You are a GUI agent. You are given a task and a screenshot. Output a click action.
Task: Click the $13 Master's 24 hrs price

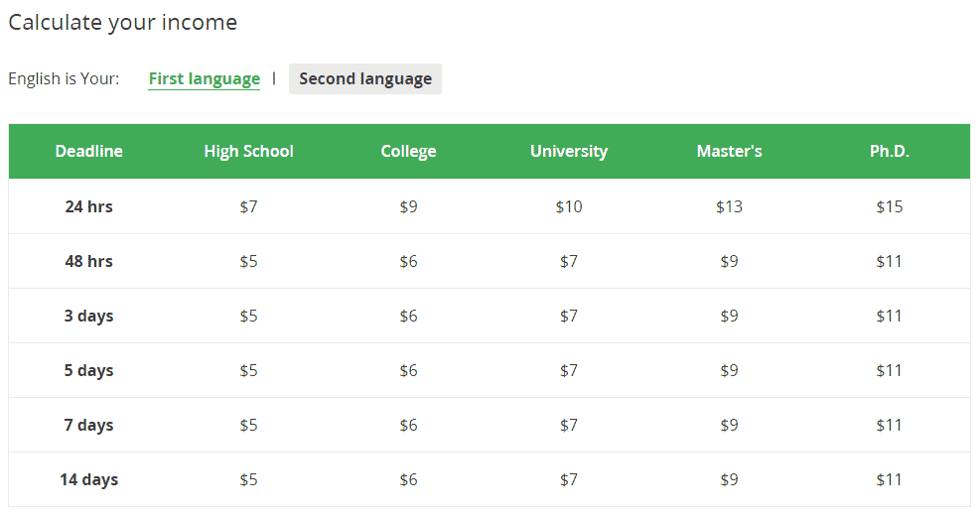[x=730, y=206]
